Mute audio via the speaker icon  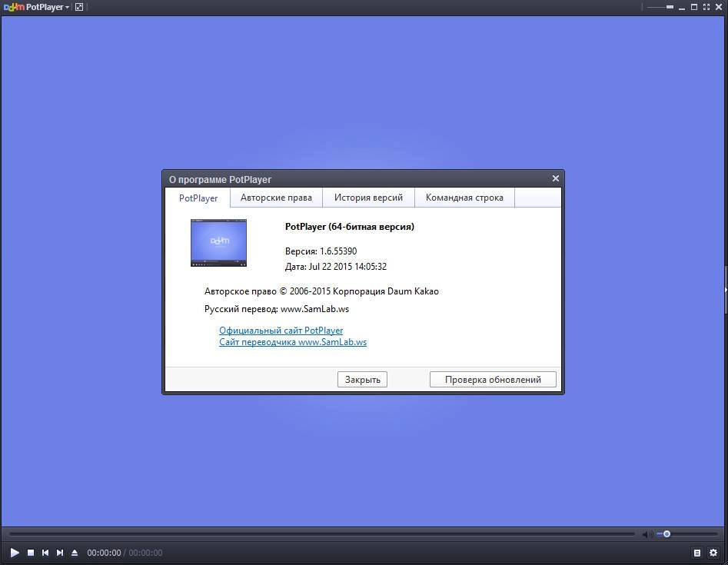click(647, 534)
